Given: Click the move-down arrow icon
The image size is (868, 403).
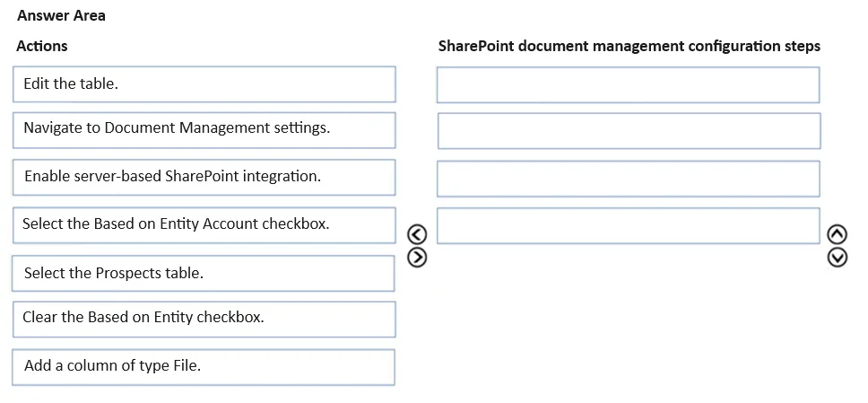Looking at the screenshot, I should [837, 258].
